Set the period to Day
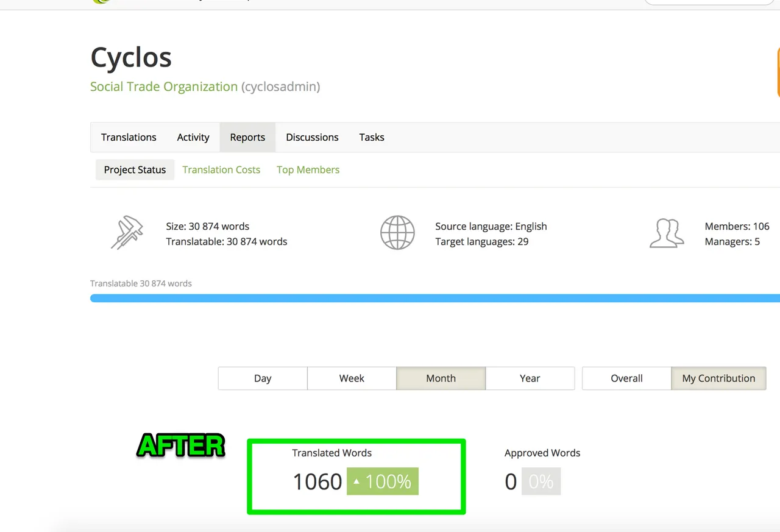 click(x=263, y=378)
